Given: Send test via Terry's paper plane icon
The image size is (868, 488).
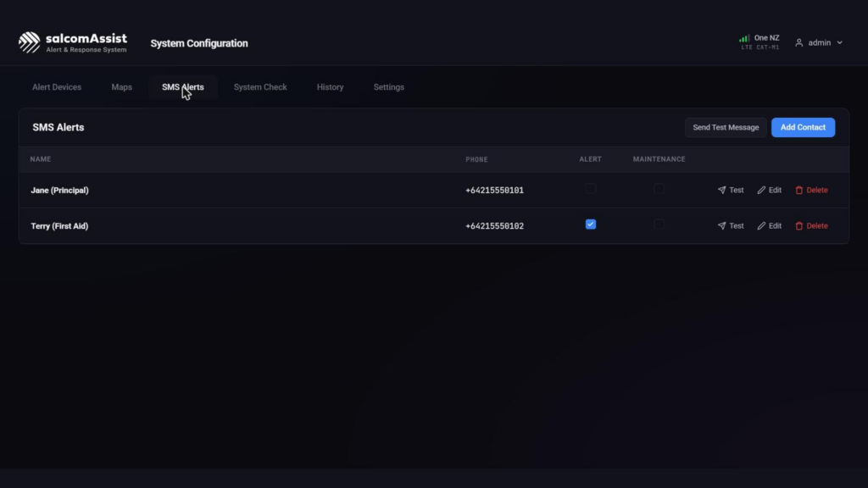Looking at the screenshot, I should tap(721, 225).
